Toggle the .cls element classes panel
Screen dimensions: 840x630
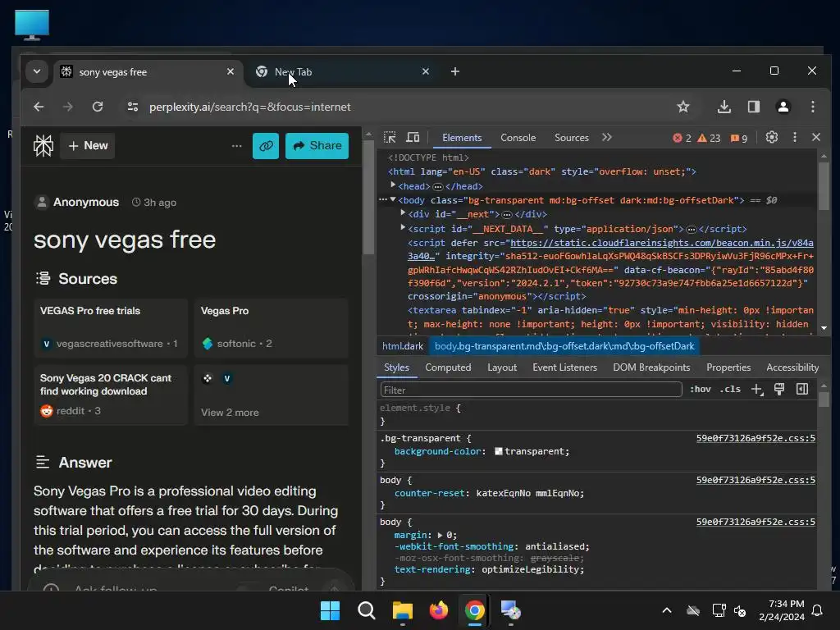pyautogui.click(x=729, y=390)
